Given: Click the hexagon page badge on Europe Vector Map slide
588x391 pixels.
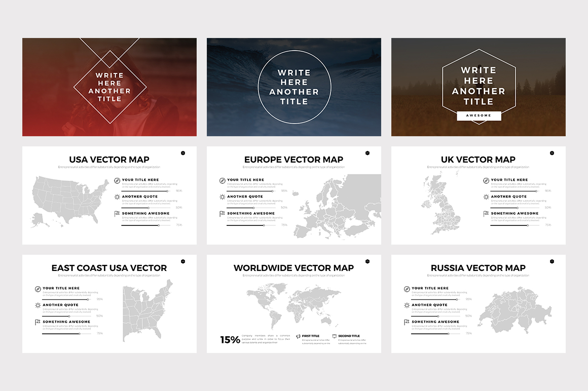Looking at the screenshot, I should click(367, 153).
